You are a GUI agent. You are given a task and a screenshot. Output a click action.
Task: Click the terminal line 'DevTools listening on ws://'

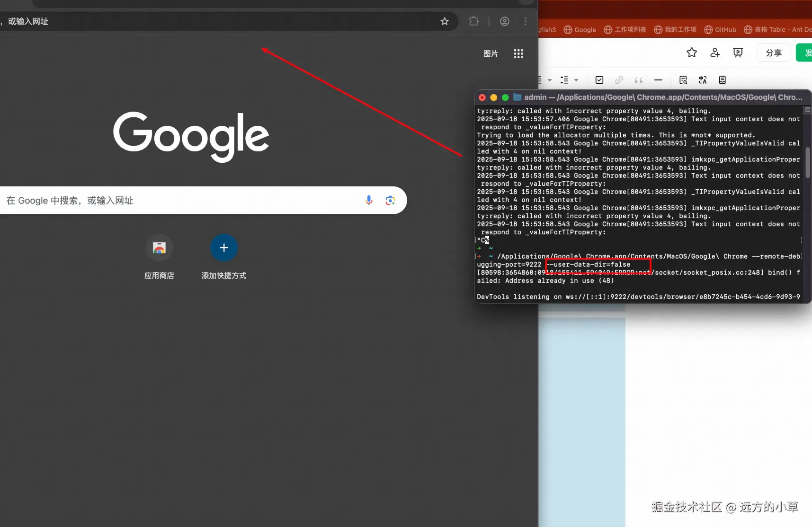point(638,297)
